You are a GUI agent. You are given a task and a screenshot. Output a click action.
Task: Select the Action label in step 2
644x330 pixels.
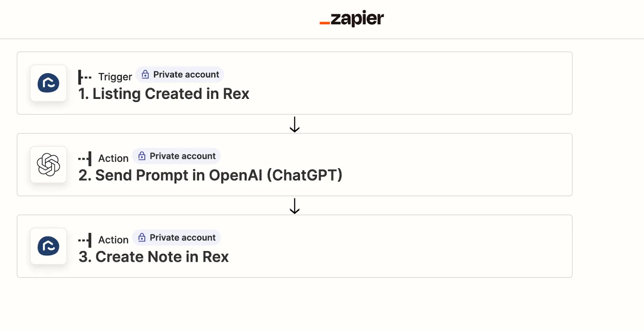point(113,158)
